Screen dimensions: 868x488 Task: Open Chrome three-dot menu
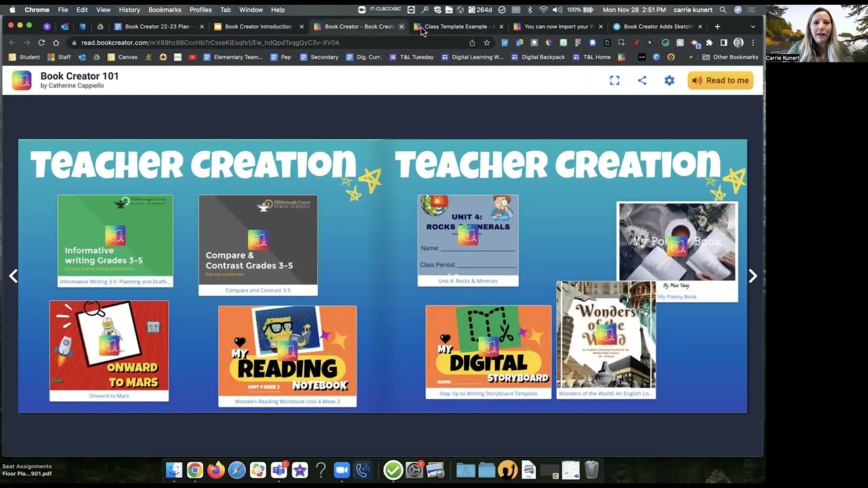tap(753, 42)
